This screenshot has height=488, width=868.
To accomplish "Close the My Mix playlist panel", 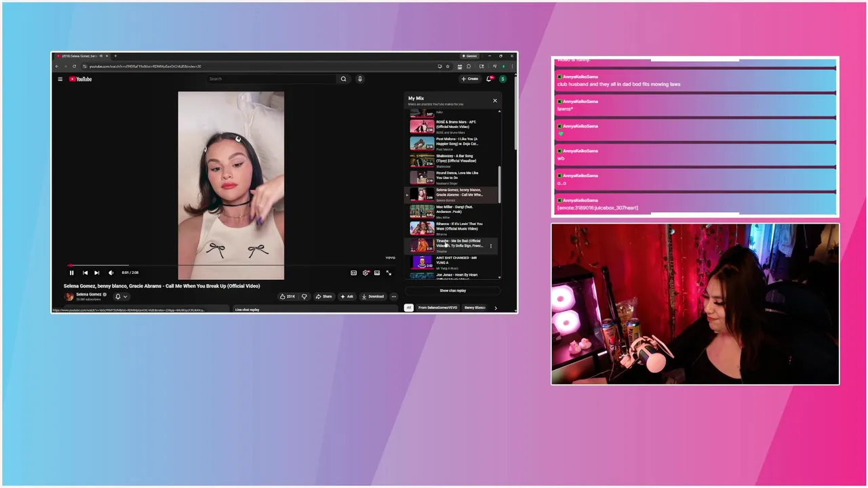I will click(x=494, y=100).
